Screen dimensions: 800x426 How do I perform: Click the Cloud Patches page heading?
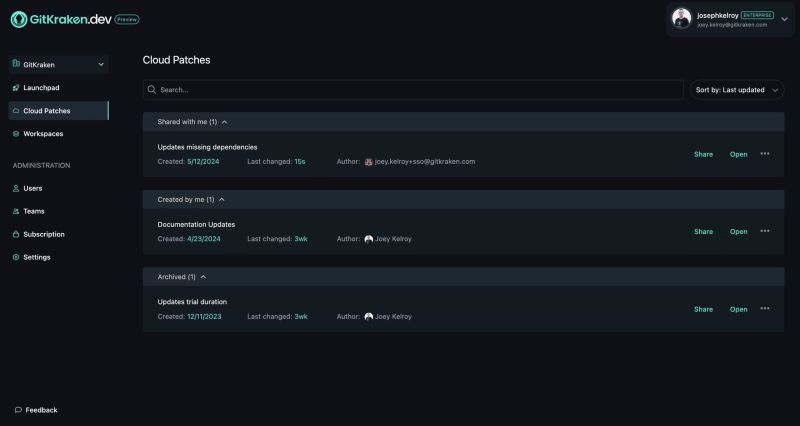[x=176, y=60]
